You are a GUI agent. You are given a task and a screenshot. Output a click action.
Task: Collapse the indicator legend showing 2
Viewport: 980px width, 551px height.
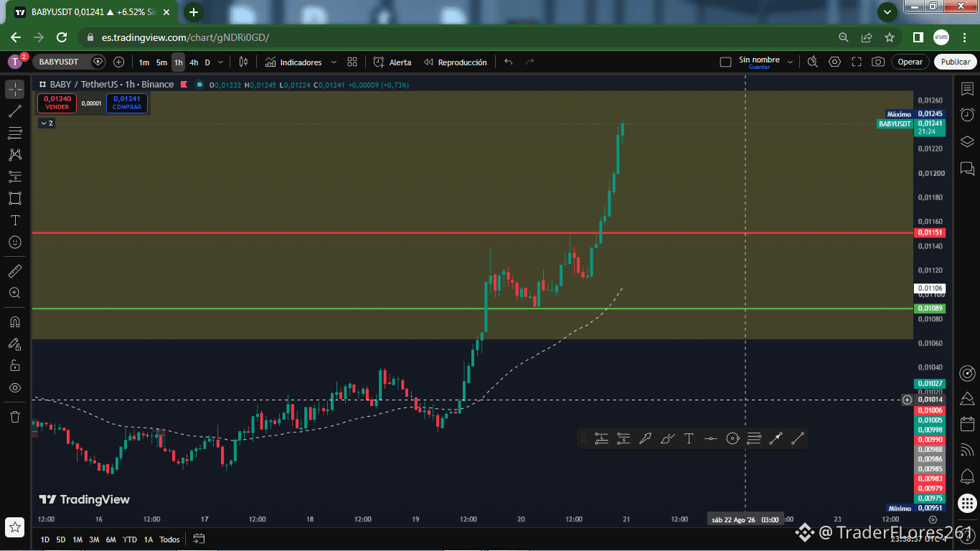(46, 123)
